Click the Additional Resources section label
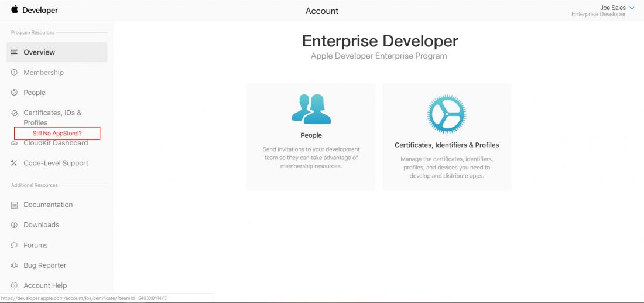644x303 pixels. pyautogui.click(x=35, y=185)
